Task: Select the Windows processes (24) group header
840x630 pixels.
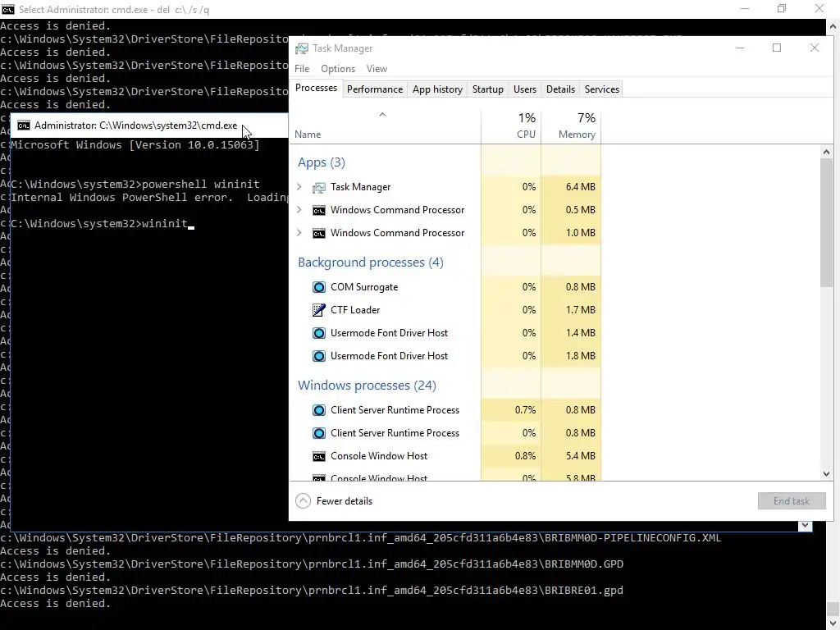Action: (367, 386)
